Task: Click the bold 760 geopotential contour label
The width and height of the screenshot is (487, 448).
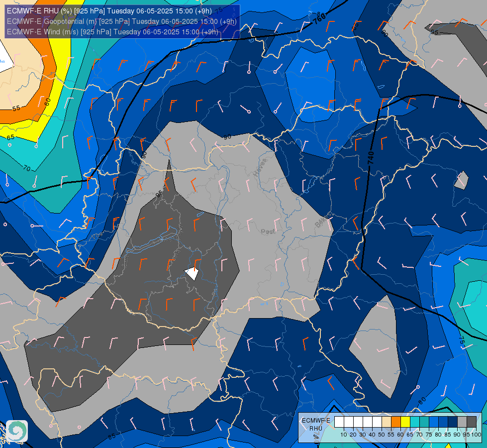Action: [319, 18]
